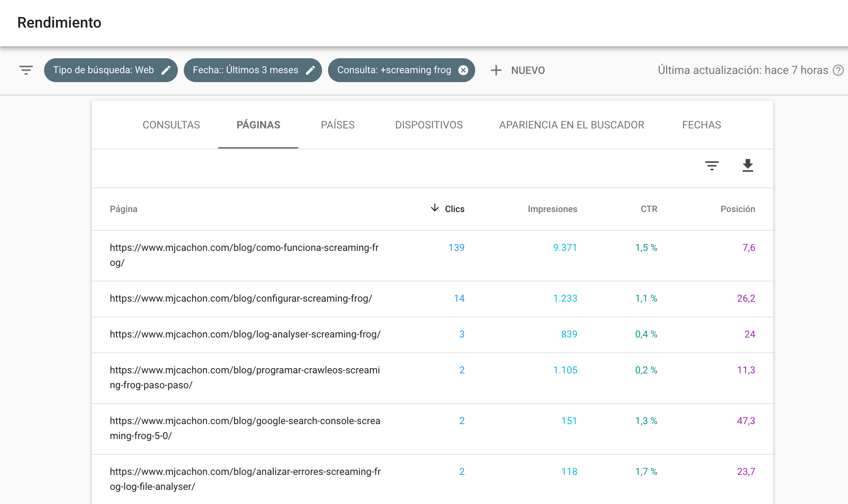The height and width of the screenshot is (504, 848).
Task: Open the Tipo de búsqueda: Web chip
Action: tap(111, 70)
